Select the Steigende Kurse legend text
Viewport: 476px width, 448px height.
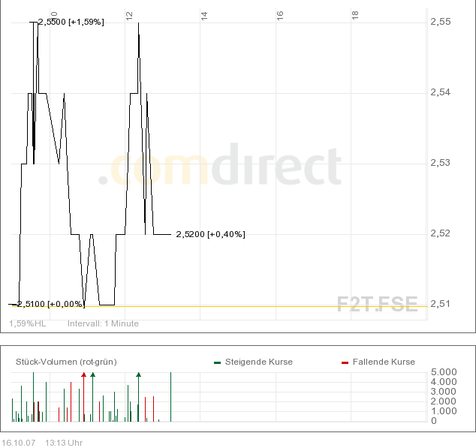(x=259, y=362)
